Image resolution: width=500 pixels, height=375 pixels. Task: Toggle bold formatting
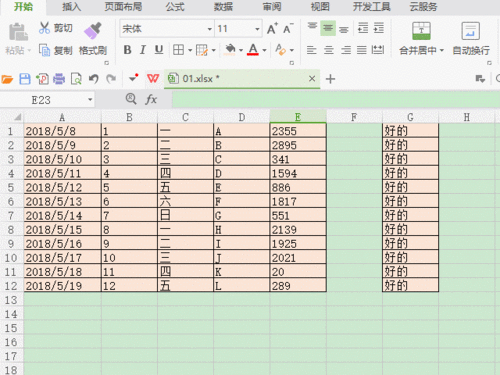(x=127, y=50)
